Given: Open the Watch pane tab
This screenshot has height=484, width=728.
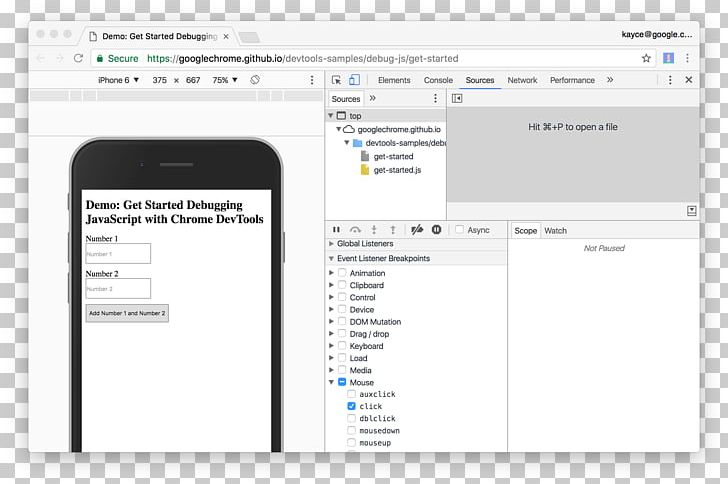Looking at the screenshot, I should (x=555, y=230).
